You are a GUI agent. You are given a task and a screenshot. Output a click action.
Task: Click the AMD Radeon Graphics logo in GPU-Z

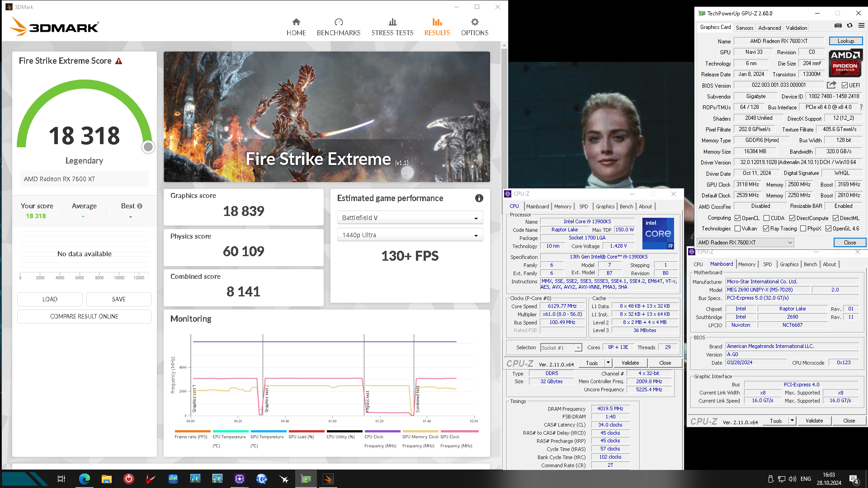coord(845,63)
